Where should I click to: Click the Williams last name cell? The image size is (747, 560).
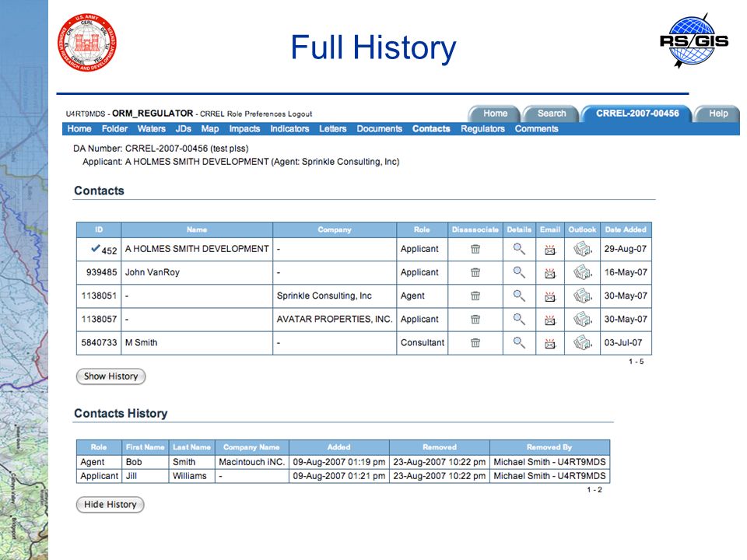click(x=191, y=476)
